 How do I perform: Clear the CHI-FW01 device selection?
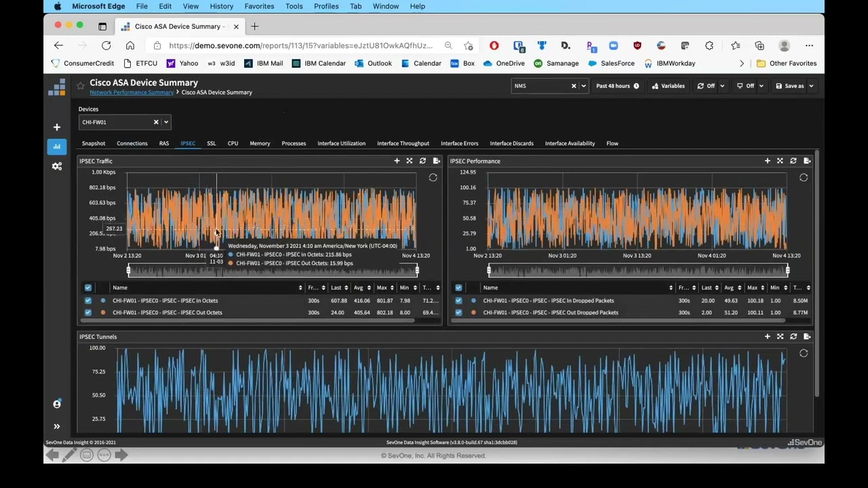(156, 123)
